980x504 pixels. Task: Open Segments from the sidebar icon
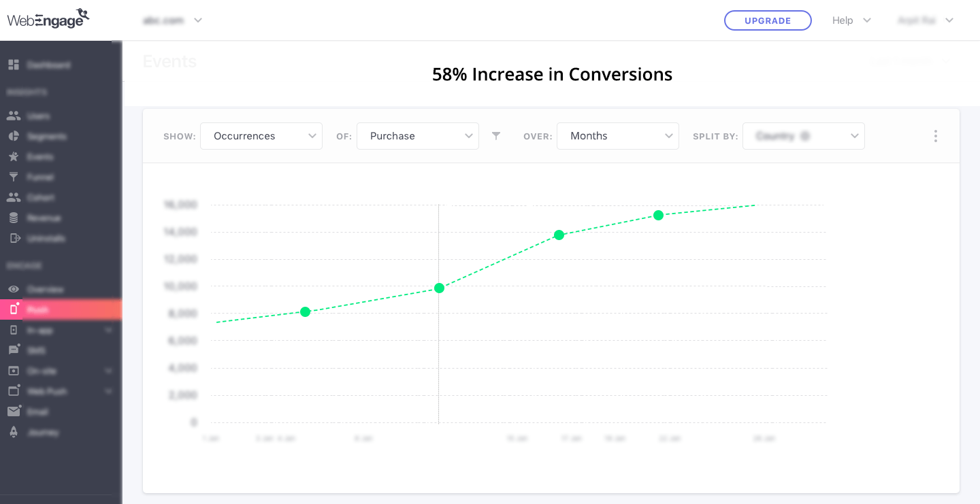pyautogui.click(x=14, y=136)
